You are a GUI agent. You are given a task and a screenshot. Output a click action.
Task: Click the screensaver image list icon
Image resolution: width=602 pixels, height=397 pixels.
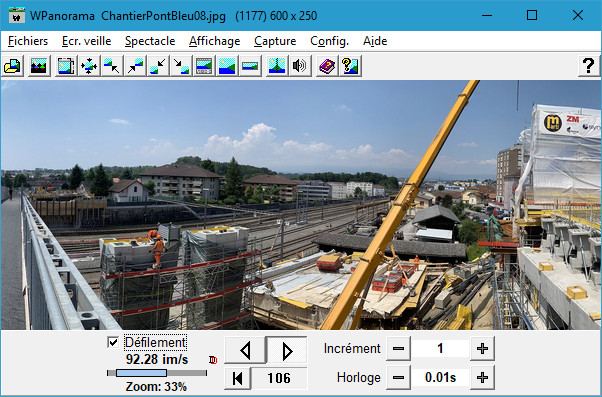(39, 66)
